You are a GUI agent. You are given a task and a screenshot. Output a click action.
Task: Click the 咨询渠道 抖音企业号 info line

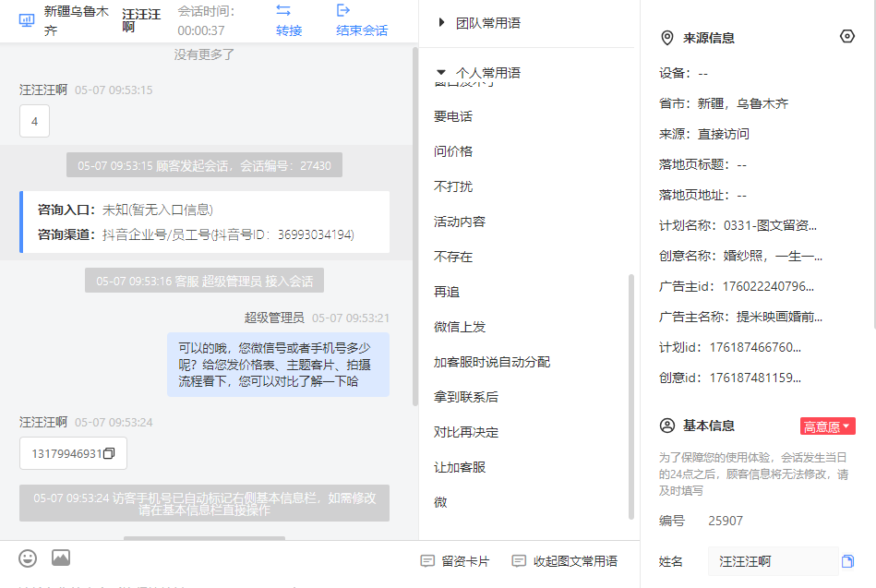[x=196, y=234]
